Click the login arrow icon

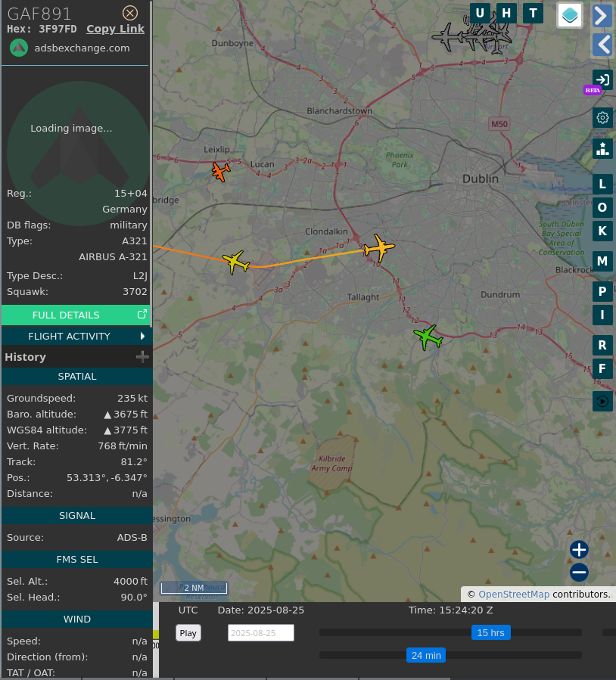pos(602,79)
